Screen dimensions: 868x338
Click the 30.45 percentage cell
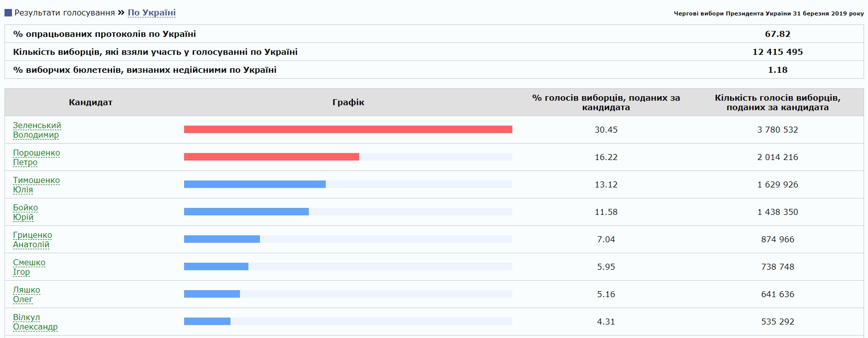point(606,130)
